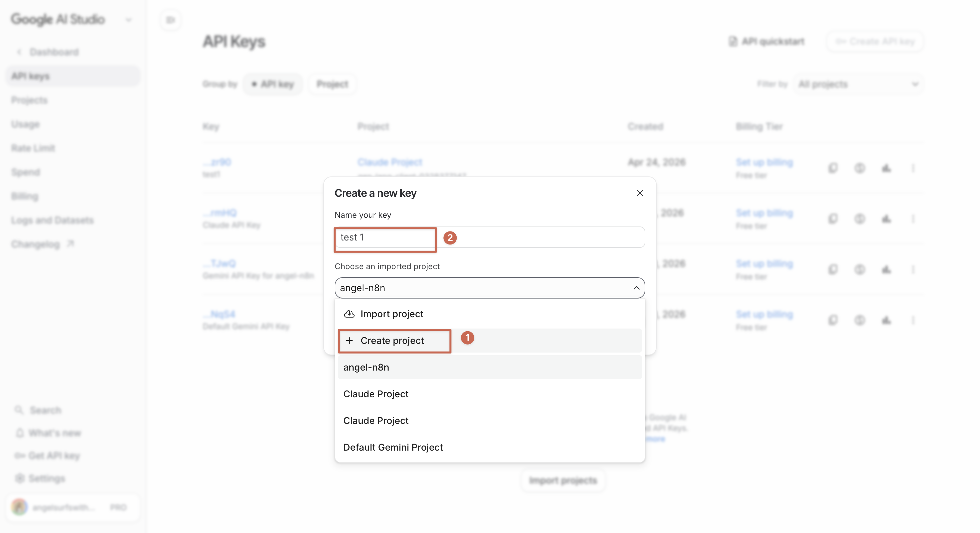Screen dimensions: 980x533
Task: Click the Create API key button
Action: pos(875,41)
